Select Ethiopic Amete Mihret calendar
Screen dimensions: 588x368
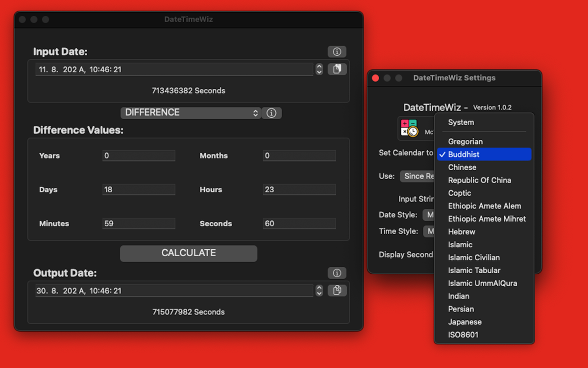(484, 219)
